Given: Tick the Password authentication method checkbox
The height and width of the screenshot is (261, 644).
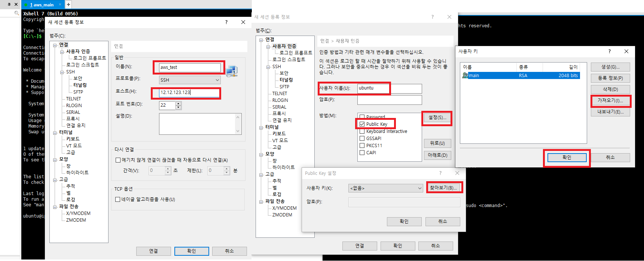Looking at the screenshot, I should pyautogui.click(x=362, y=117).
